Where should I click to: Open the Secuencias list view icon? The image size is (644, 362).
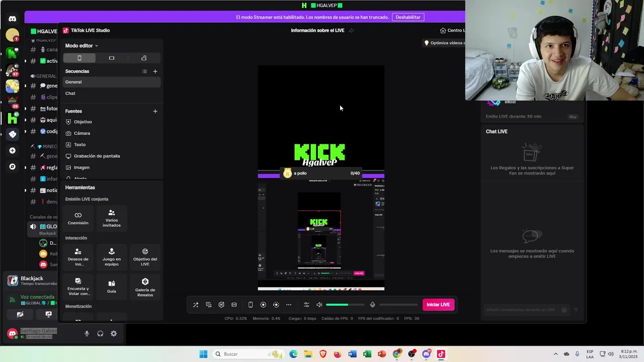point(144,71)
